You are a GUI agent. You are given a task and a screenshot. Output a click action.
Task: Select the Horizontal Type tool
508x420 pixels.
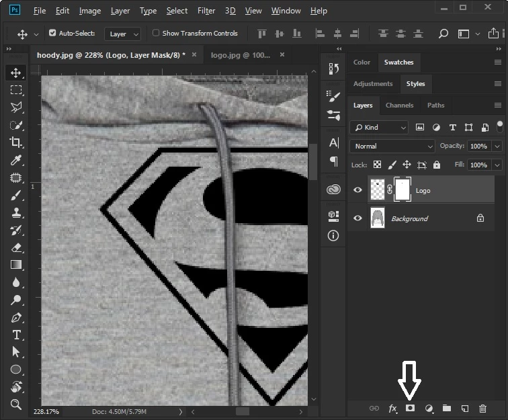[x=16, y=335]
